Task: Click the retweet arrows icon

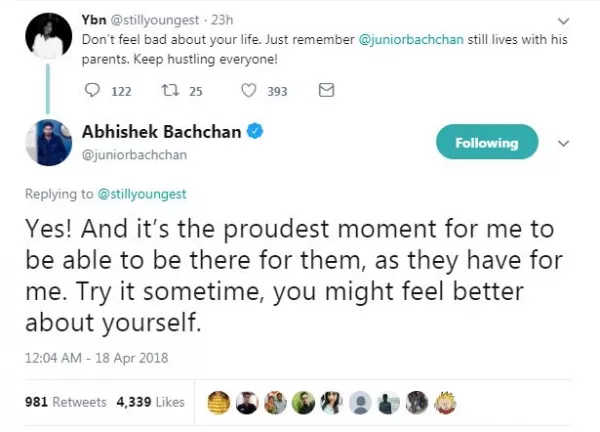Action: click(169, 91)
